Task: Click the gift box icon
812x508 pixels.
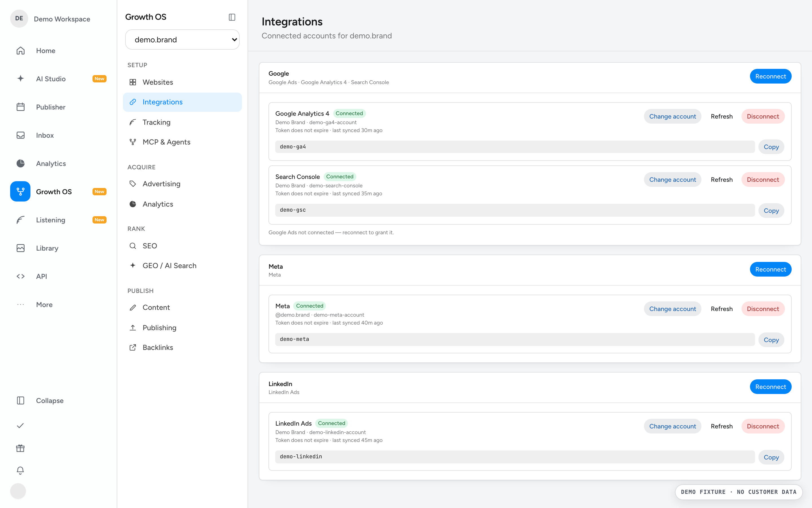Action: click(x=20, y=448)
